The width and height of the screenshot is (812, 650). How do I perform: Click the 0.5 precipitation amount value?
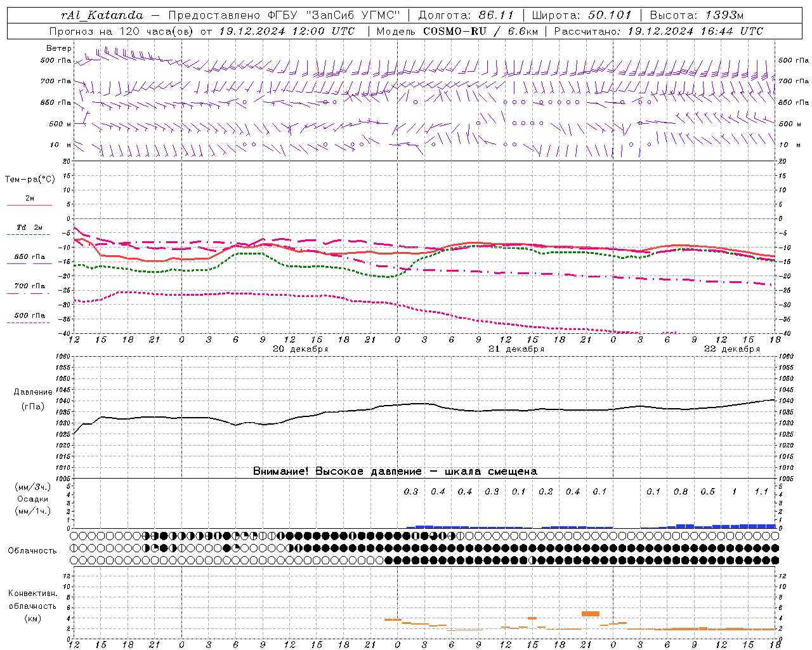(x=707, y=491)
